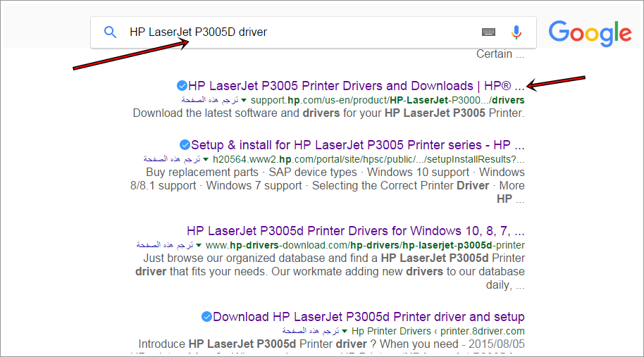This screenshot has width=644, height=357.
Task: Click verified badge beside Download HP LaserJet result
Action: 206,317
